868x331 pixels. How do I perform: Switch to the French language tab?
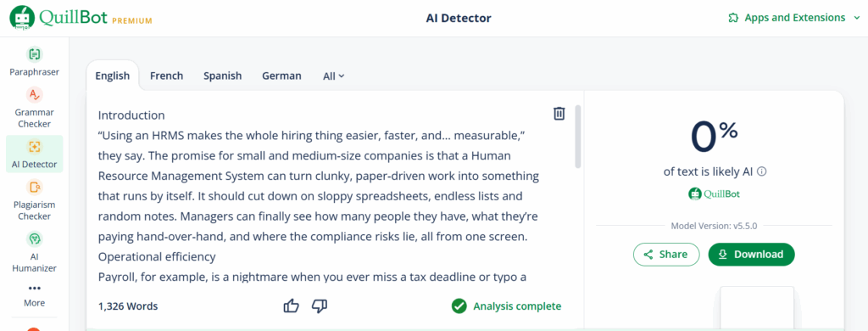[167, 76]
